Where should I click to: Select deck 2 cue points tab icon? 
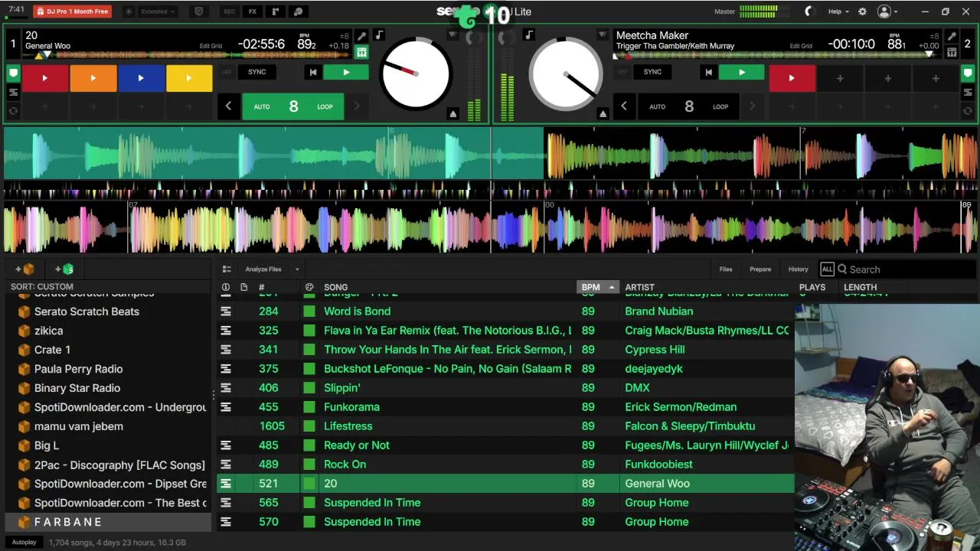pyautogui.click(x=968, y=73)
